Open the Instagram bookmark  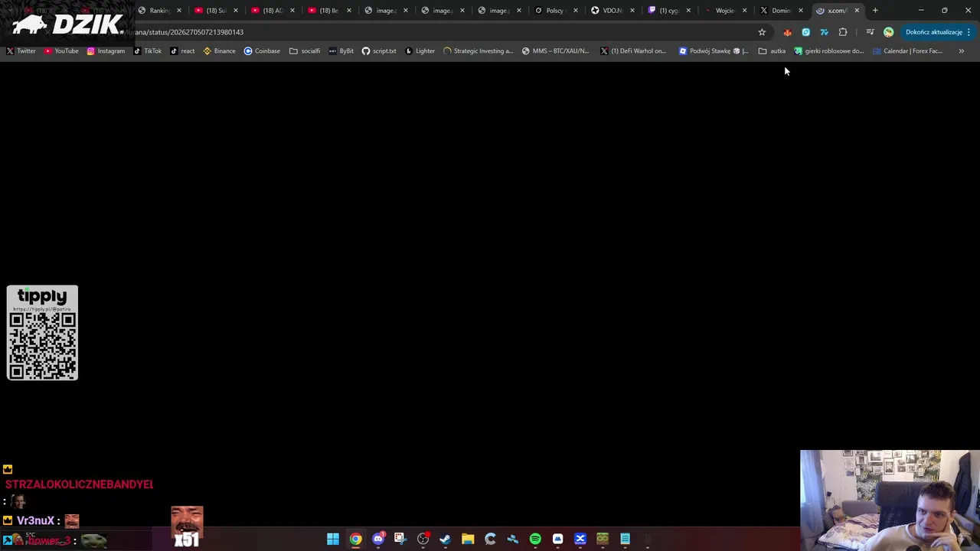pyautogui.click(x=106, y=51)
